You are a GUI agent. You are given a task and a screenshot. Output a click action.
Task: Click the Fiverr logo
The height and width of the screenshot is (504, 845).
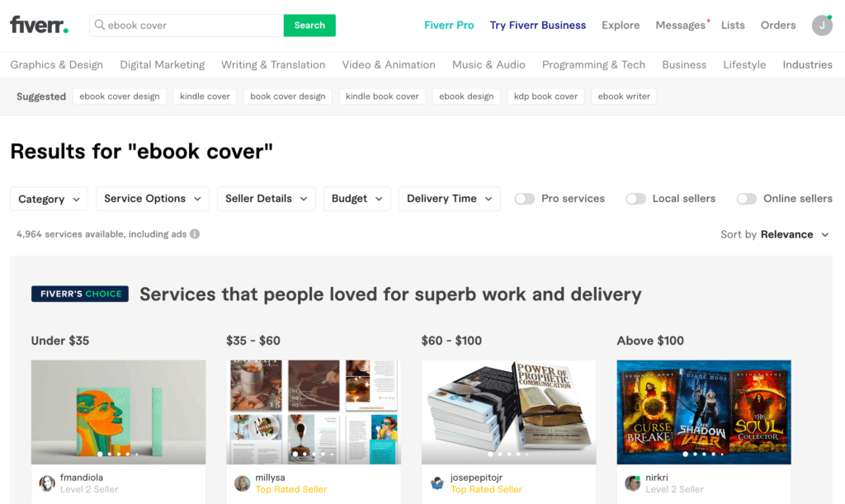click(x=38, y=25)
